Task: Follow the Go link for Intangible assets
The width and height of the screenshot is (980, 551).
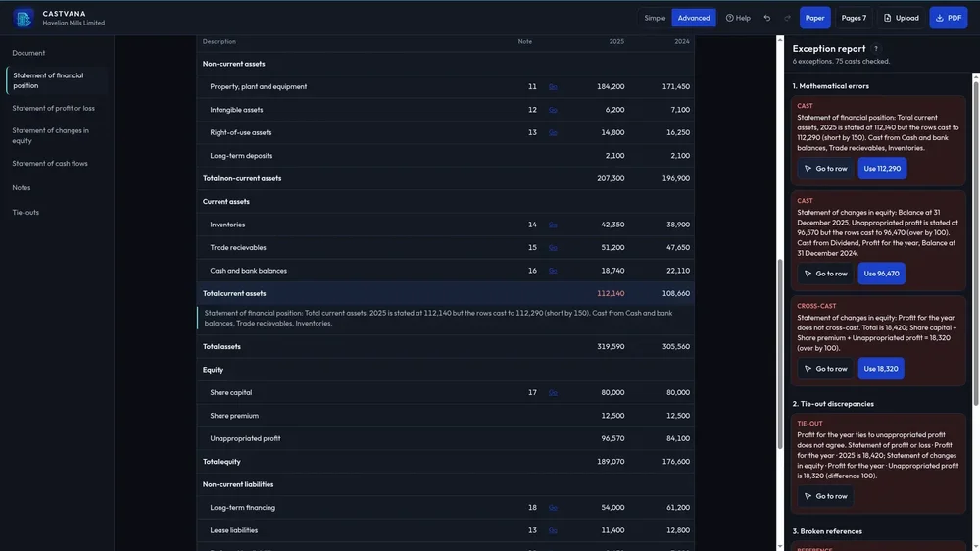Action: coord(553,110)
